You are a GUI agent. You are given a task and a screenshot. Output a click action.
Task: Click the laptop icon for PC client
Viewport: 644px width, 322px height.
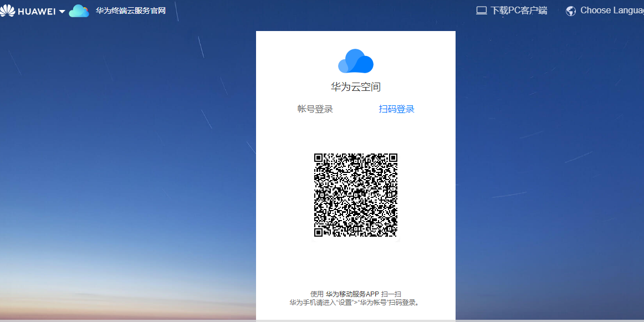(482, 11)
